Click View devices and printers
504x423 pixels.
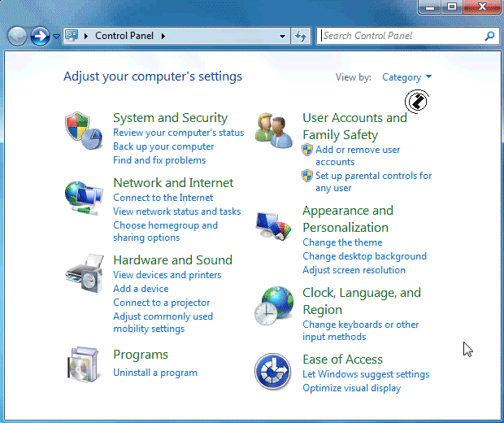167,275
